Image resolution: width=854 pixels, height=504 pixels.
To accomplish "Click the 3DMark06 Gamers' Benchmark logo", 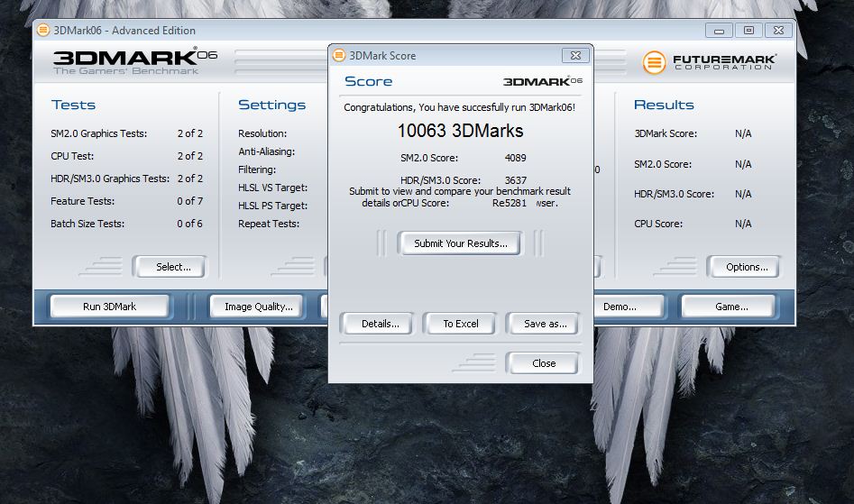I will click(x=135, y=61).
